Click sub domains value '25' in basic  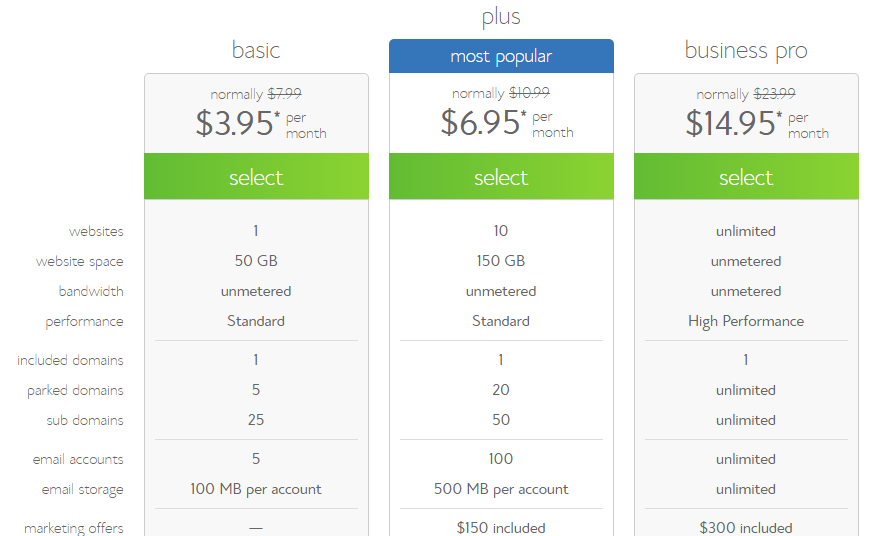256,420
